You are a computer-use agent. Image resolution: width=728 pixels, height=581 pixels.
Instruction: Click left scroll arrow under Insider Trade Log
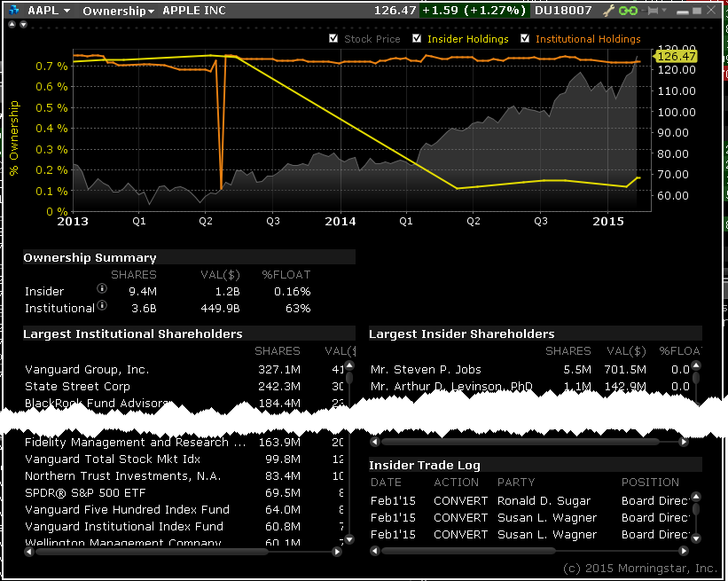[x=375, y=551]
